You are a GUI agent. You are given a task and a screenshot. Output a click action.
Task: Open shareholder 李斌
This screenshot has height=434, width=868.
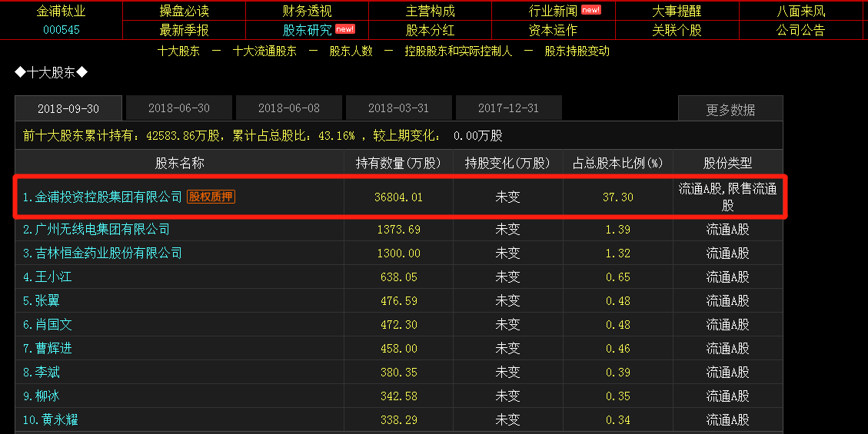tap(48, 372)
